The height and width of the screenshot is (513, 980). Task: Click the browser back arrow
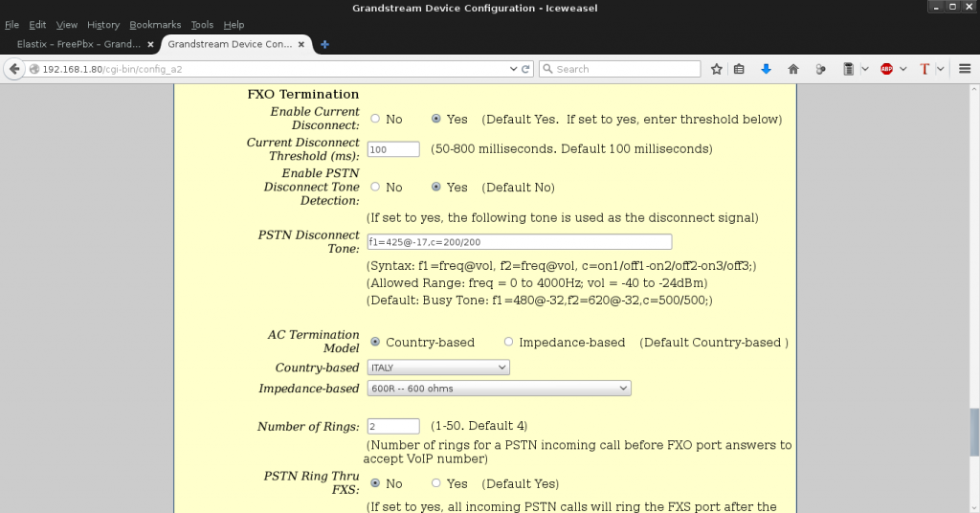click(x=14, y=69)
